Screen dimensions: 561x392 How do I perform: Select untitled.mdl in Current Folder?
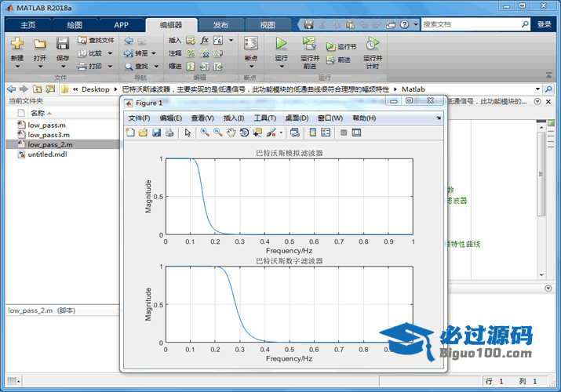(47, 154)
